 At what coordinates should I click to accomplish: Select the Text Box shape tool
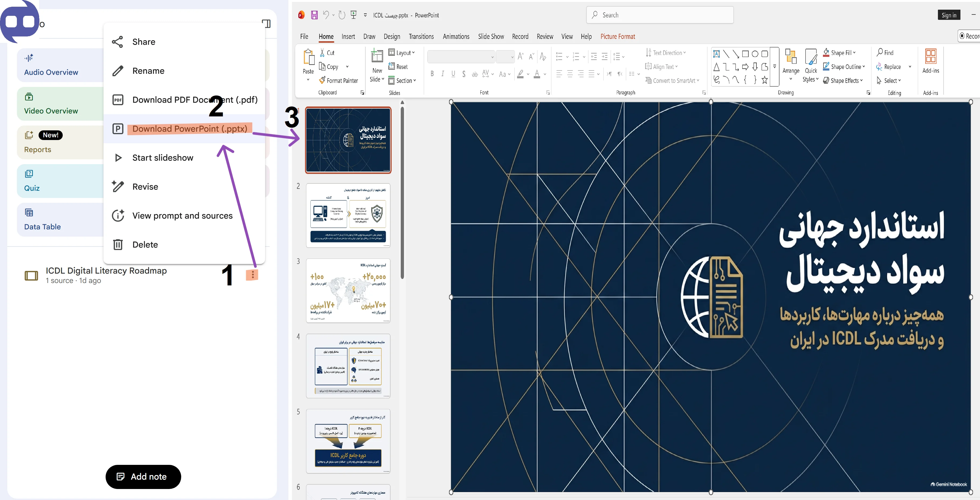pos(716,54)
